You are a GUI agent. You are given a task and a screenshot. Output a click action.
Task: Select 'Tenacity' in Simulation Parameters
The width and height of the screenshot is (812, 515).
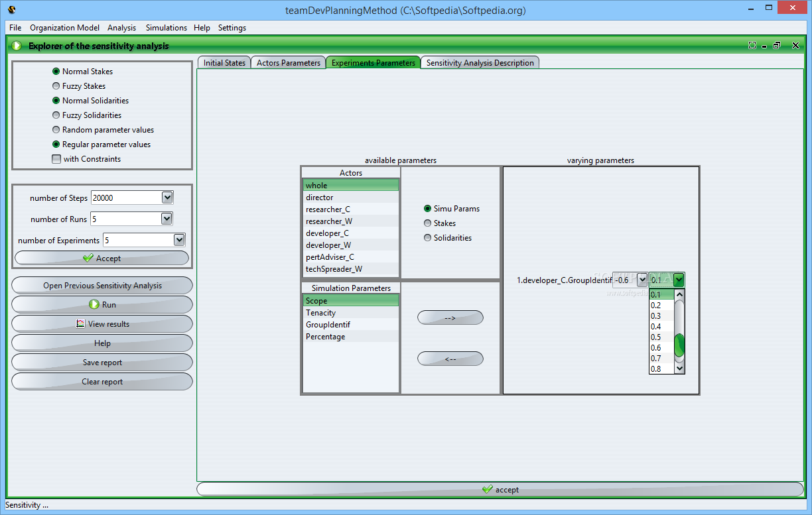tap(351, 313)
